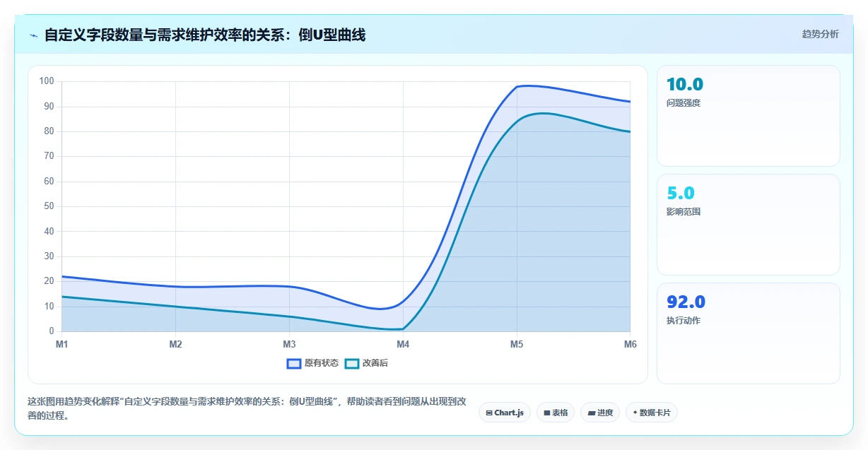Toggle the 改善后 legend series
The image size is (868, 450).
tap(366, 363)
